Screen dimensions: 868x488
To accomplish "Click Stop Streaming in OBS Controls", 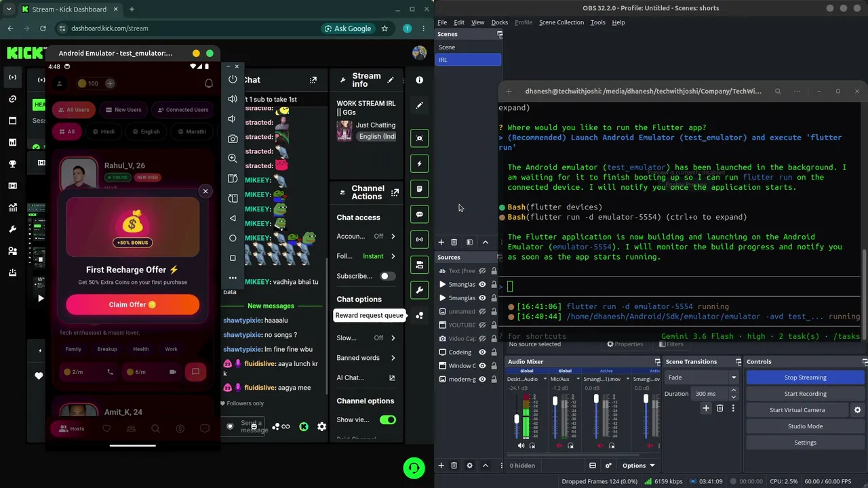I will pos(805,378).
